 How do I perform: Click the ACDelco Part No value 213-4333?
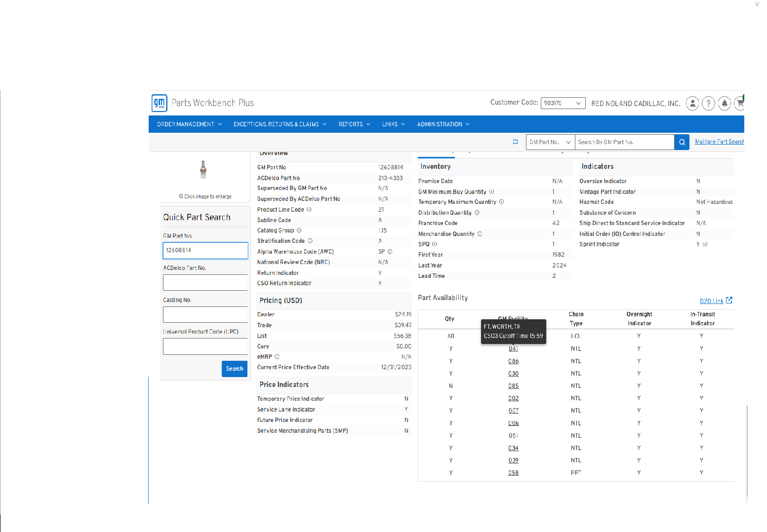pos(391,178)
